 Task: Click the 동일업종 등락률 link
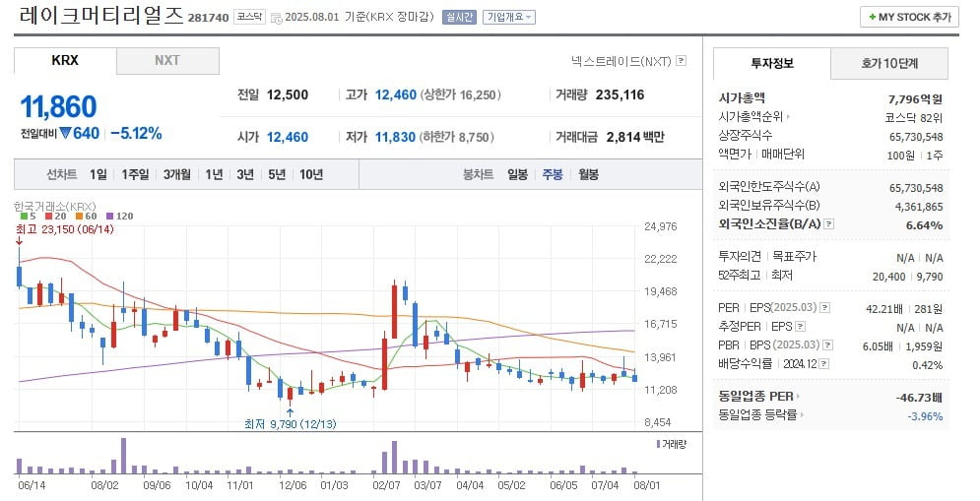click(761, 414)
